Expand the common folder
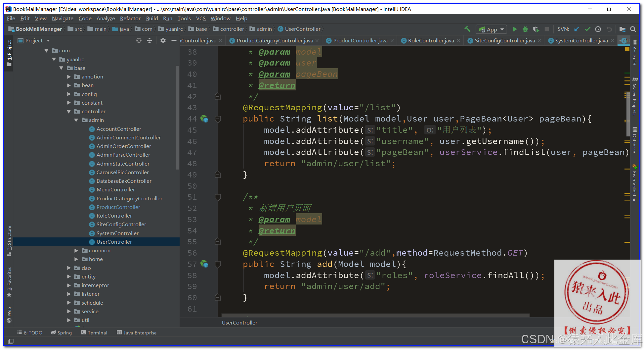The image size is (644, 350). [x=76, y=251]
